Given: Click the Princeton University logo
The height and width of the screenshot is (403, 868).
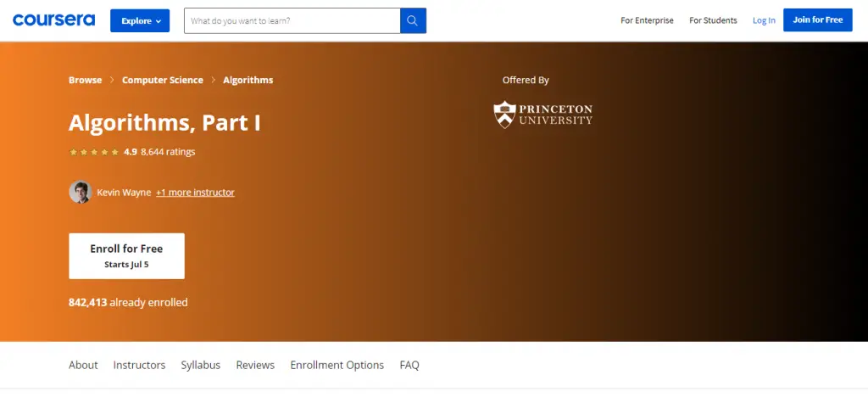Looking at the screenshot, I should click(542, 115).
